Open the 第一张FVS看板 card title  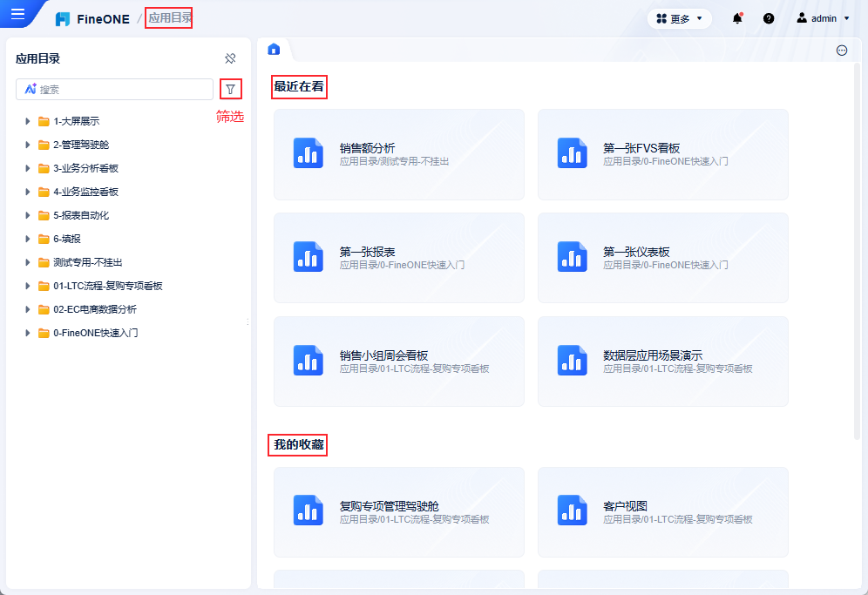click(641, 148)
